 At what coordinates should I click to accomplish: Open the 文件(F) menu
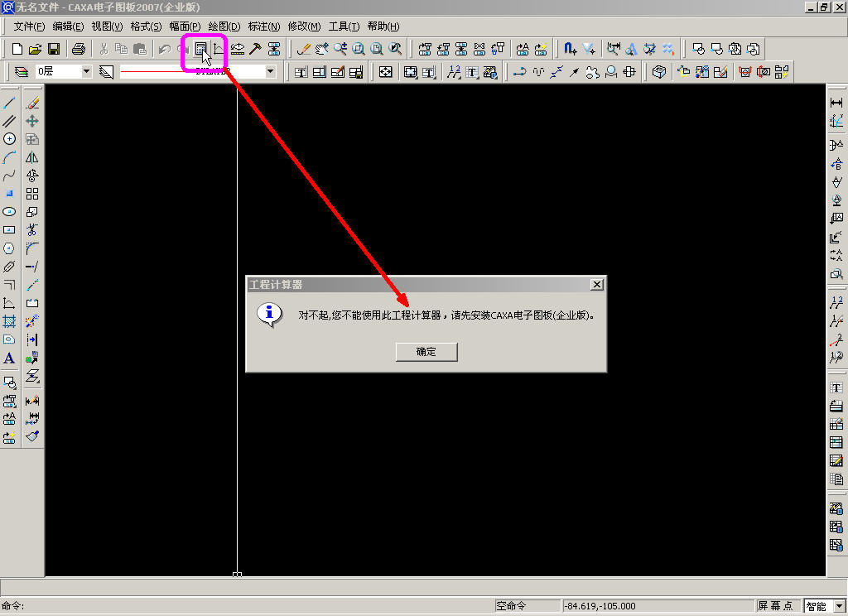29,26
